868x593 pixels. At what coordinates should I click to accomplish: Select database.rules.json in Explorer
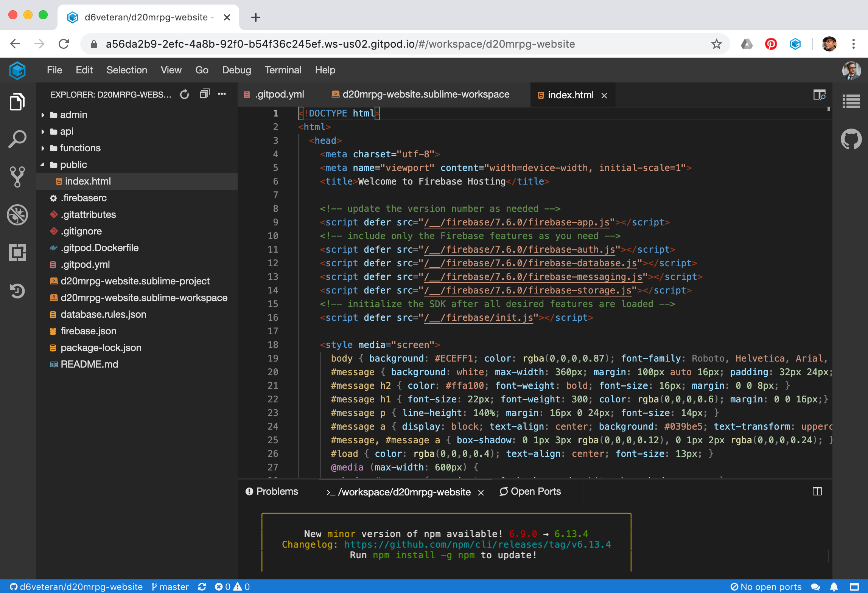pyautogui.click(x=137, y=314)
